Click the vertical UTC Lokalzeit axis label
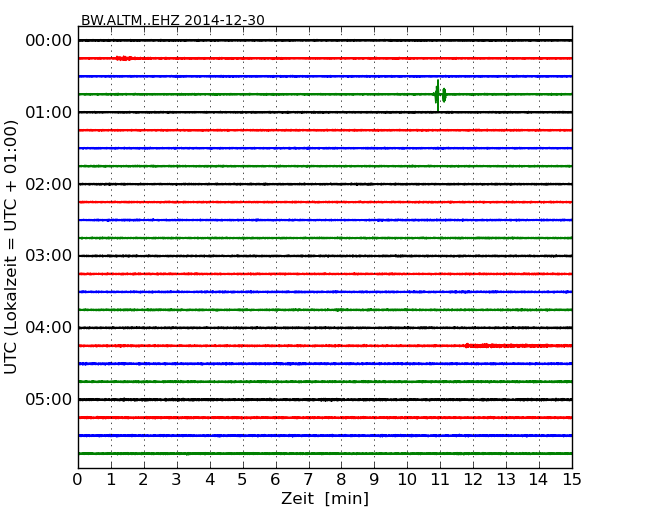This screenshot has height=520, width=650. point(11,247)
